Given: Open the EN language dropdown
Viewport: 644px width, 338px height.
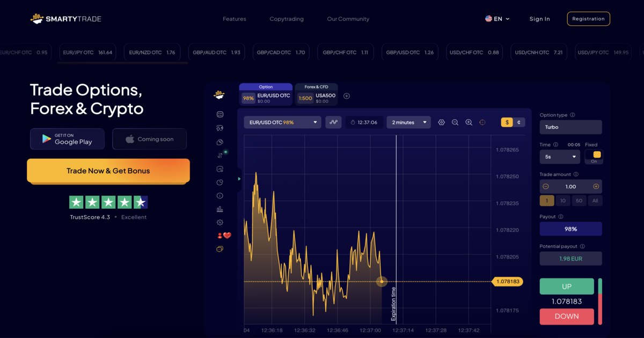Looking at the screenshot, I should 497,18.
